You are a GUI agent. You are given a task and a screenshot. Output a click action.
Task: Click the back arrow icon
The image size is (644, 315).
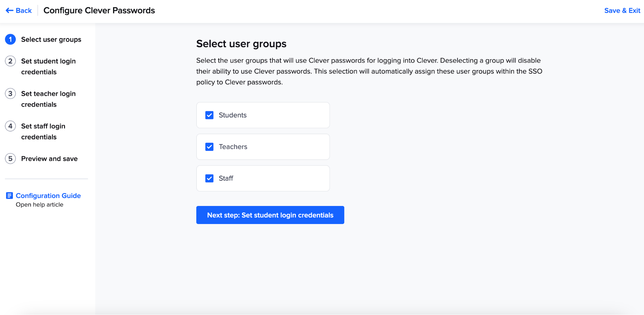click(9, 10)
